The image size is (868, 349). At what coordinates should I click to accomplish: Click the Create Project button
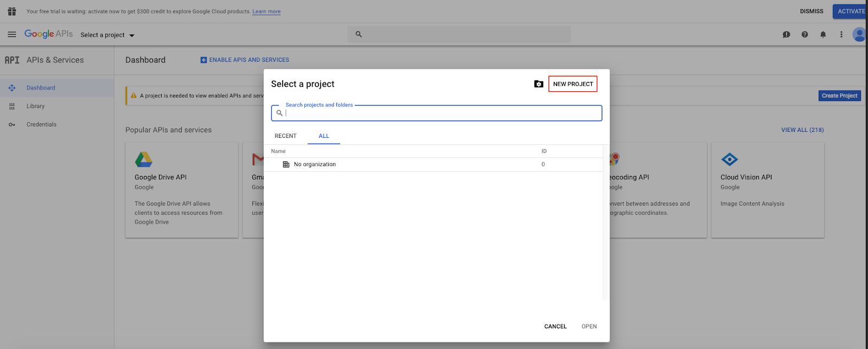coord(840,96)
